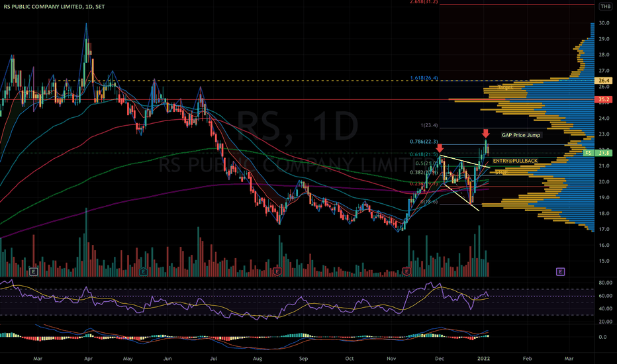
Task: Open the THB currency selector
Action: click(606, 7)
